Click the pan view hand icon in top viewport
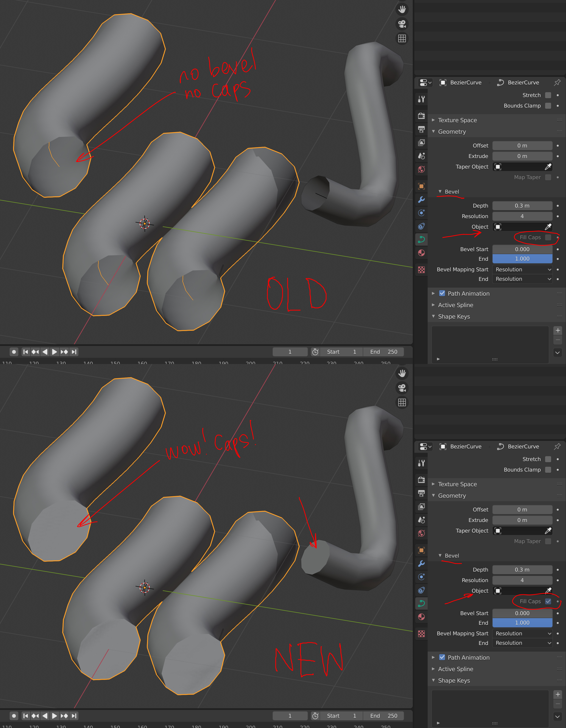The width and height of the screenshot is (566, 728). [x=402, y=9]
